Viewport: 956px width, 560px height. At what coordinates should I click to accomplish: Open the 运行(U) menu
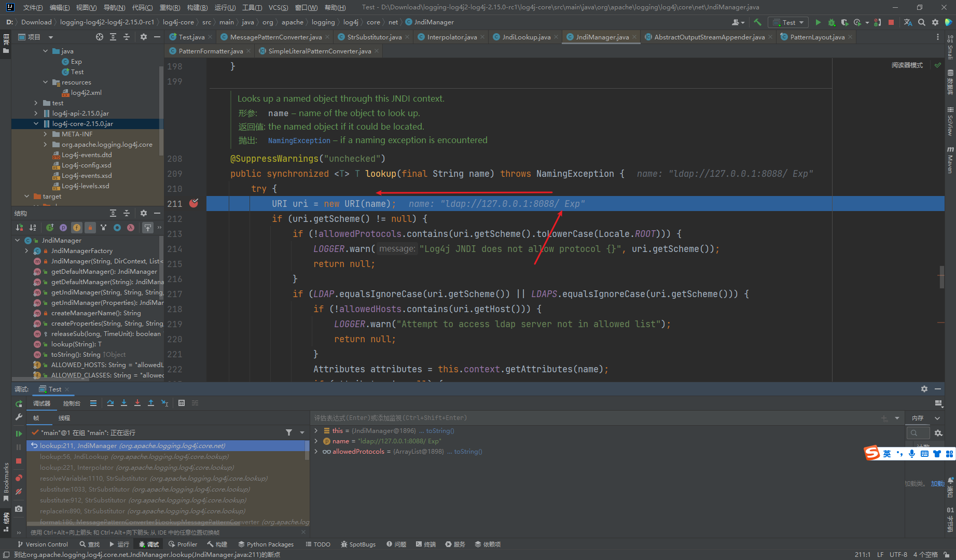[x=225, y=7]
